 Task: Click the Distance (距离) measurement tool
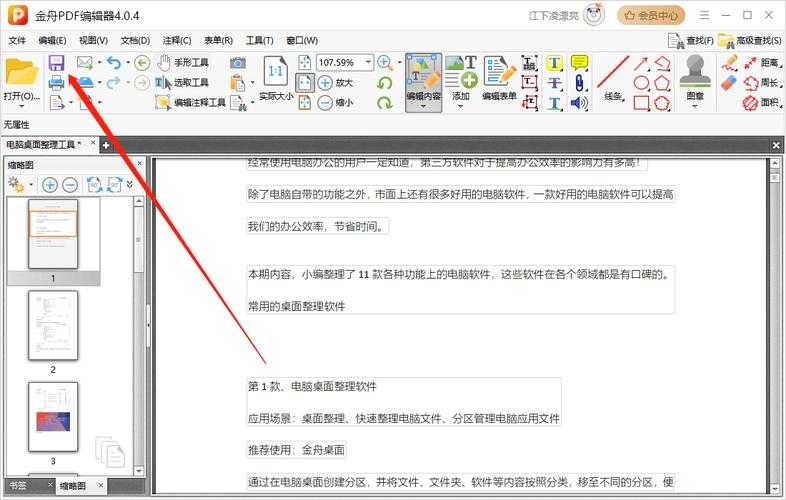tap(762, 63)
